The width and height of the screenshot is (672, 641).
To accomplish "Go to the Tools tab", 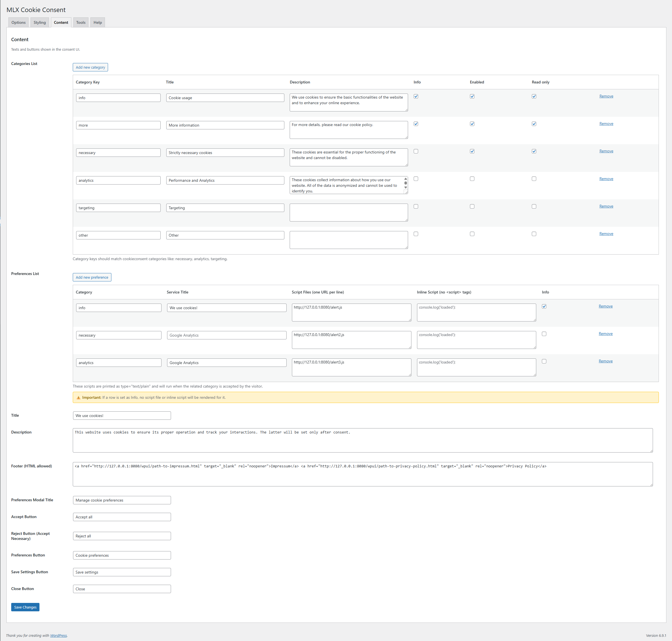I will coord(81,23).
